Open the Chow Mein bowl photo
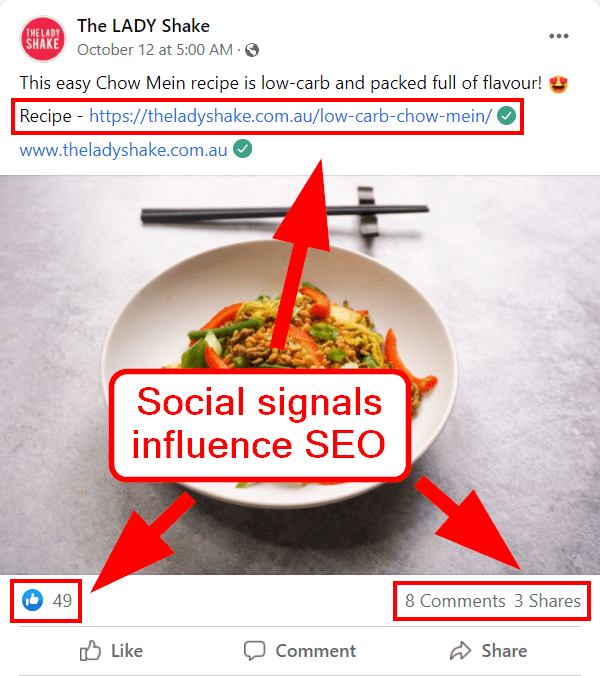This screenshot has height=676, width=600. [x=300, y=374]
